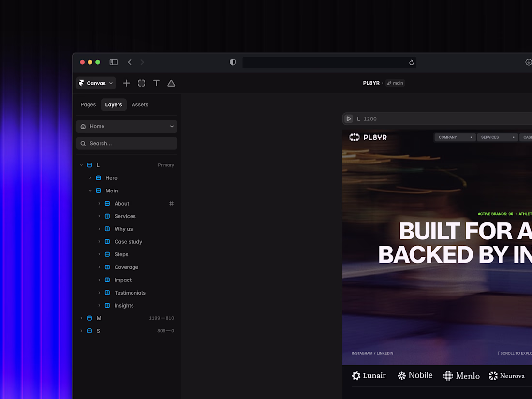
Task: Click the Lunair brand logo
Action: pos(369,376)
